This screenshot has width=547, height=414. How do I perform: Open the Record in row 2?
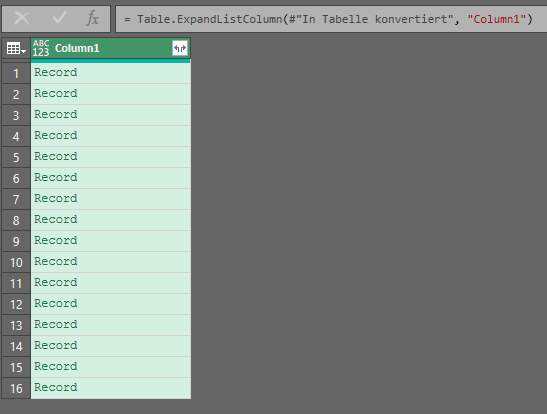[x=56, y=93]
